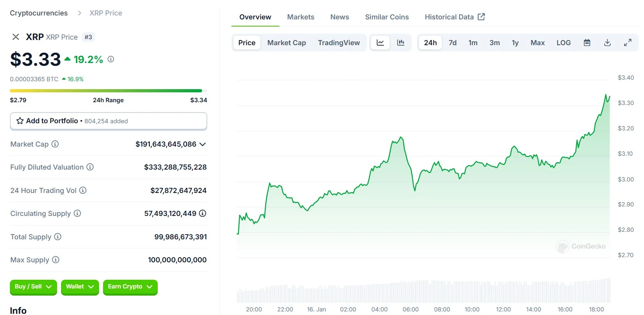Switch to line chart view icon
Image resolution: width=644 pixels, height=315 pixels.
380,42
